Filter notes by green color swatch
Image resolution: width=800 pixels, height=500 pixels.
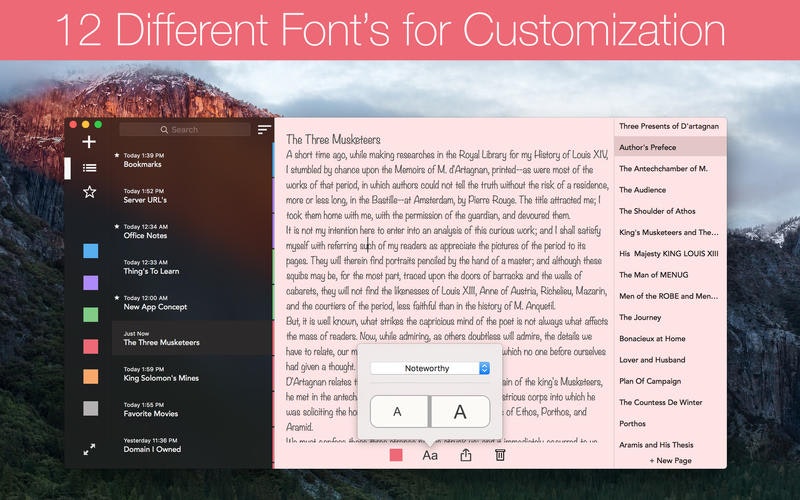click(x=90, y=314)
